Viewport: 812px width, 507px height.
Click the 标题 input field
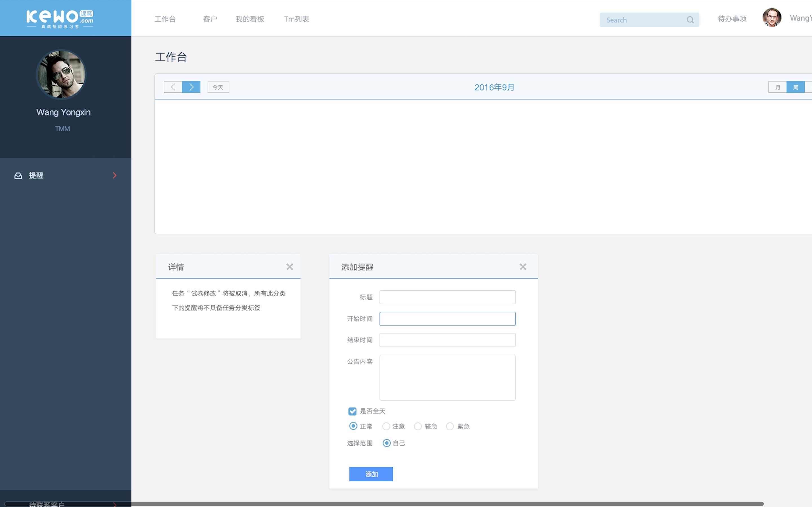(447, 297)
